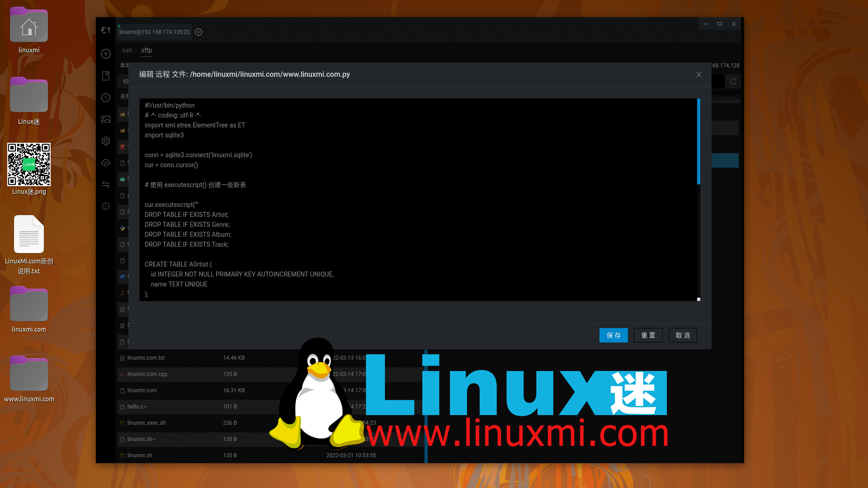
Task: Close the remote file editor dialog
Action: pos(699,75)
